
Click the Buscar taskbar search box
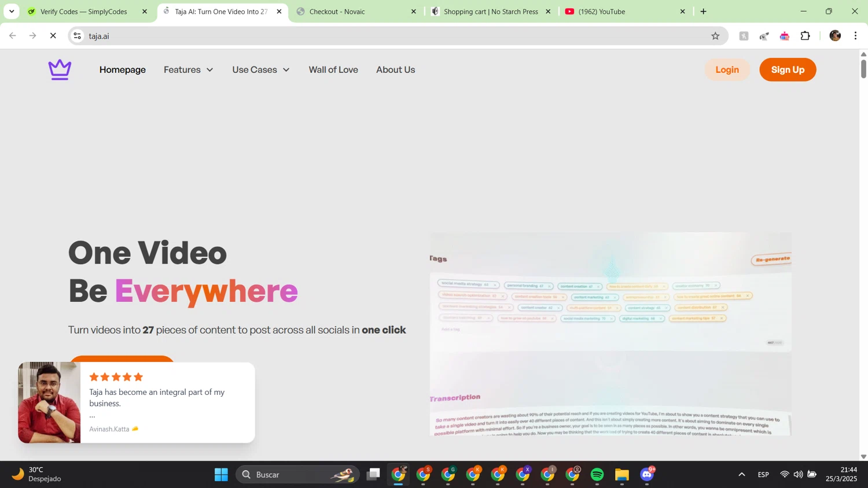[297, 475]
